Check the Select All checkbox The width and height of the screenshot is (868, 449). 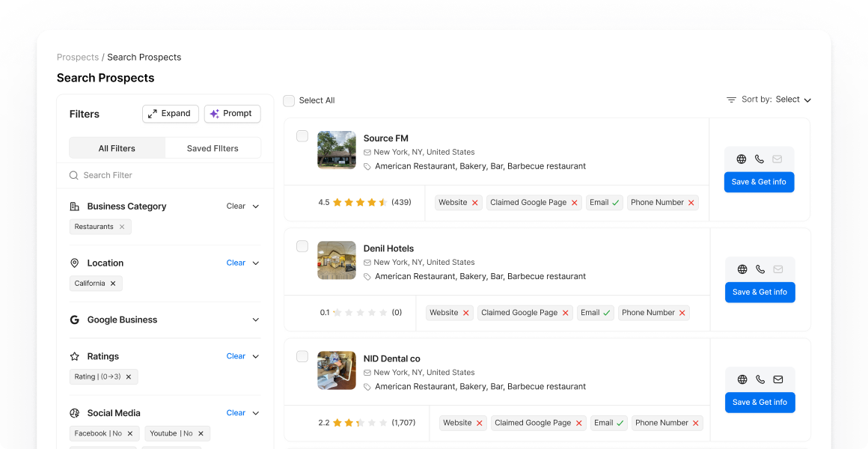[x=289, y=101]
